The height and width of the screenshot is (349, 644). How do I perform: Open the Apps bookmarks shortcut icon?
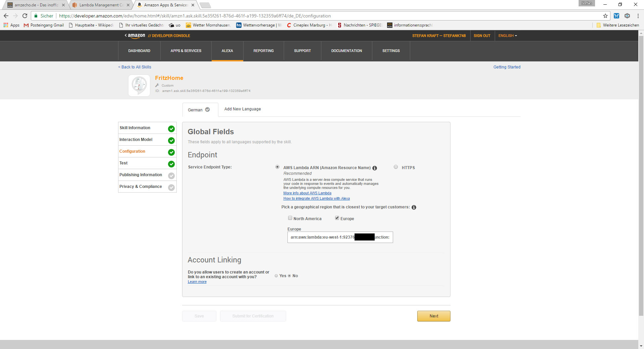pyautogui.click(x=6, y=25)
